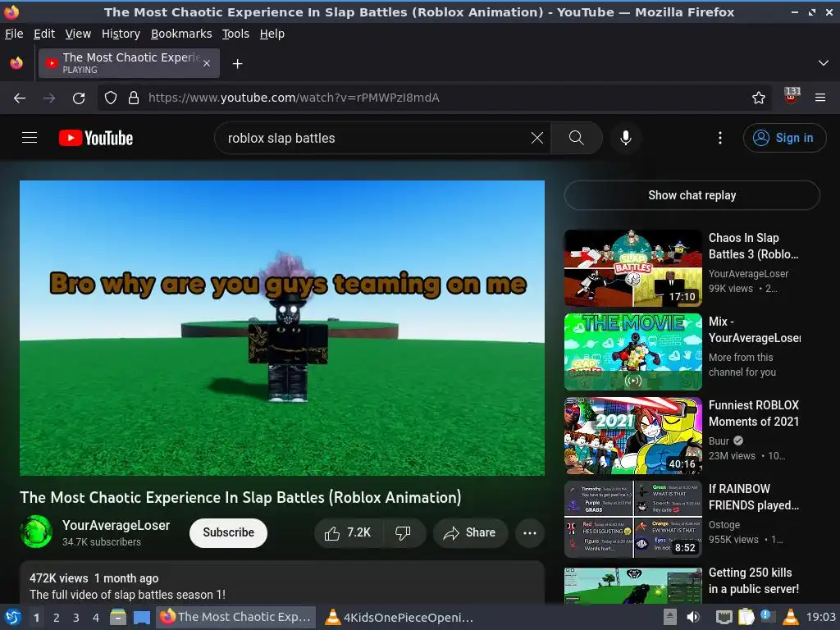Open the Firefox View icon left of tabs
This screenshot has width=840, height=630.
(16, 63)
